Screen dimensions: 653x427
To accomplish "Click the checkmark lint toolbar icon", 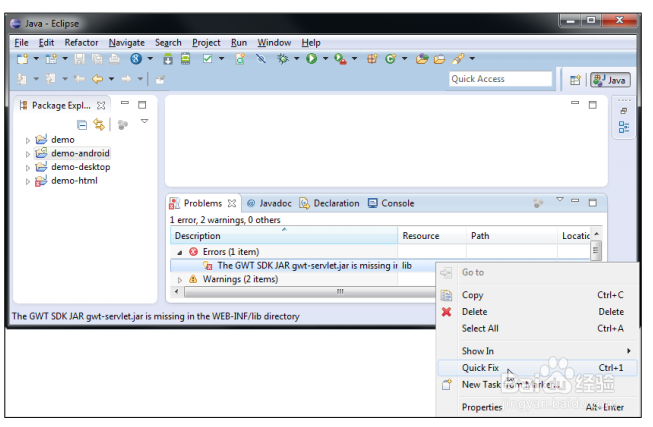I will pos(207,59).
